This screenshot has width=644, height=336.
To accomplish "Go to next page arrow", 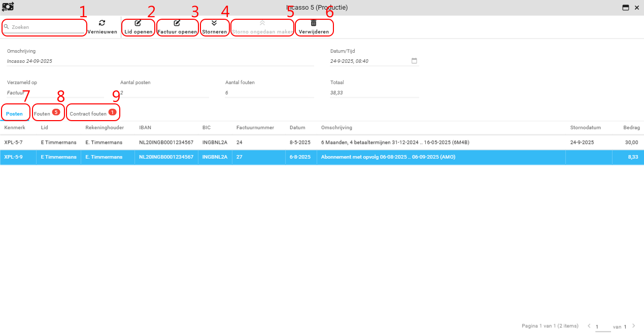I will [x=633, y=326].
